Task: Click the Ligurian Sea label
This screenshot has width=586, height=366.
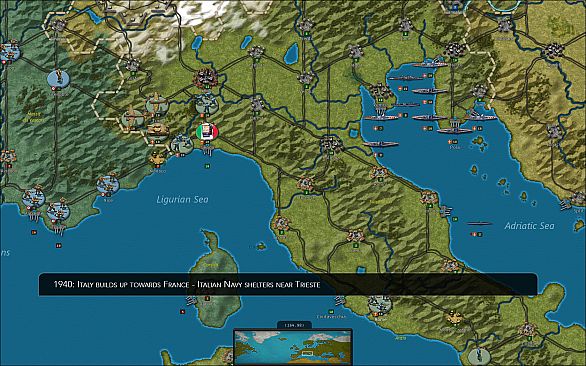Action: pyautogui.click(x=182, y=199)
